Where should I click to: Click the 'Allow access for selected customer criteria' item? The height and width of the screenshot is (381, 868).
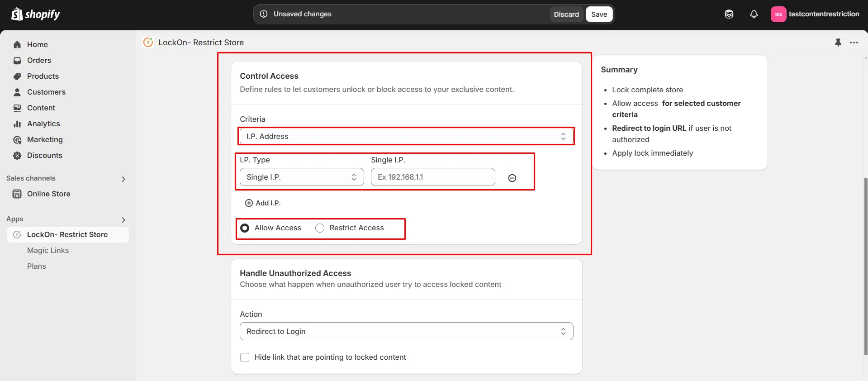(x=677, y=109)
